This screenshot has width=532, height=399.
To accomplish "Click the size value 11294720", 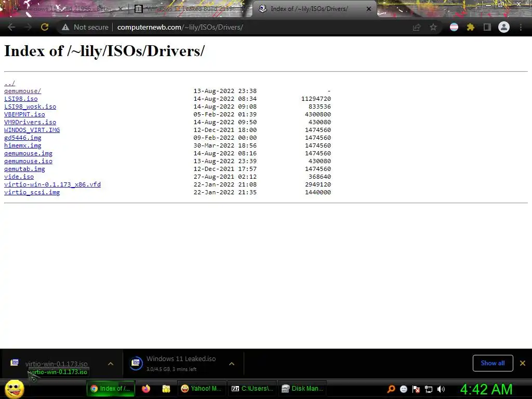I will pyautogui.click(x=316, y=99).
